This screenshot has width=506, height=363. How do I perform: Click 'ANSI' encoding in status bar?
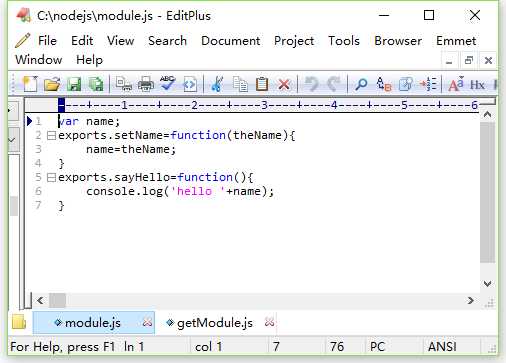[x=442, y=347]
